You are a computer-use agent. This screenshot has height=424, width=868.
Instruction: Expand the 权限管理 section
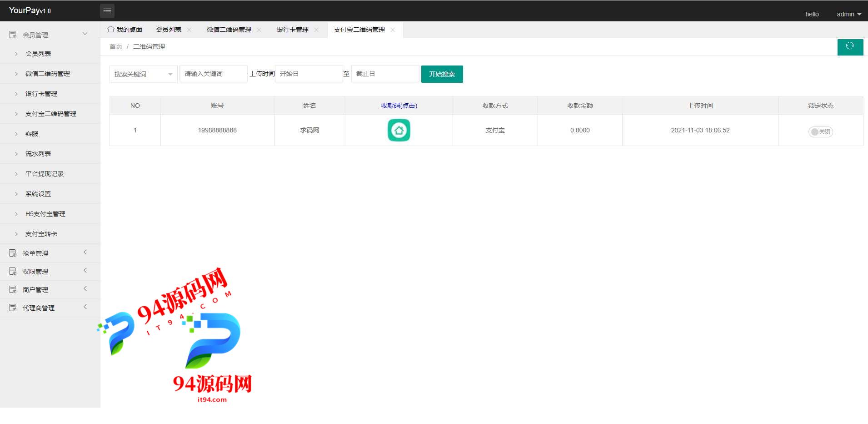click(x=85, y=270)
